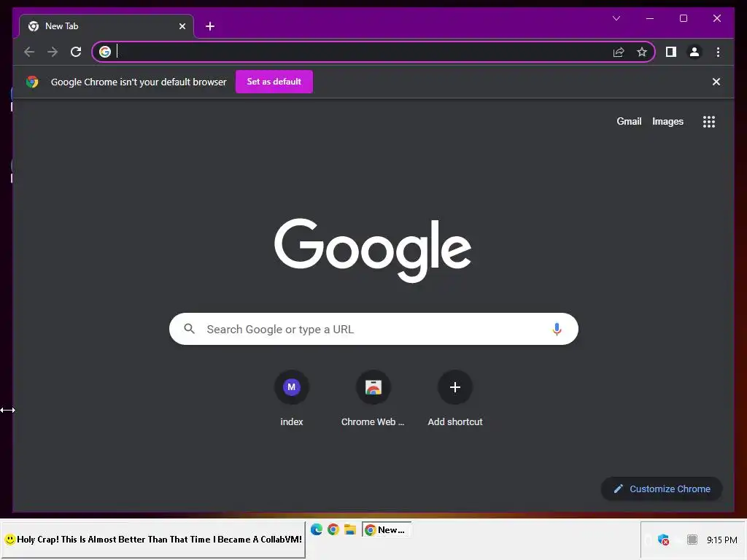Click the 9:15 PM clock
This screenshot has width=747, height=560.
[721, 540]
